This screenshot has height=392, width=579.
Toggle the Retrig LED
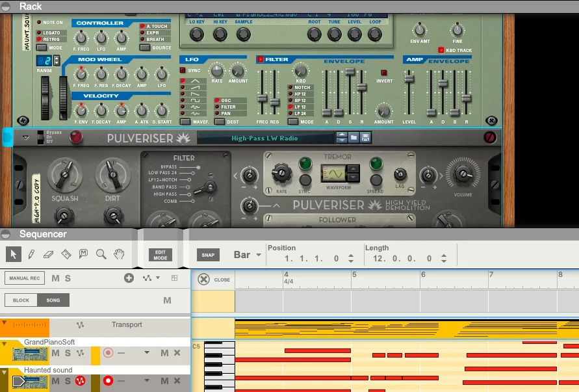39,39
